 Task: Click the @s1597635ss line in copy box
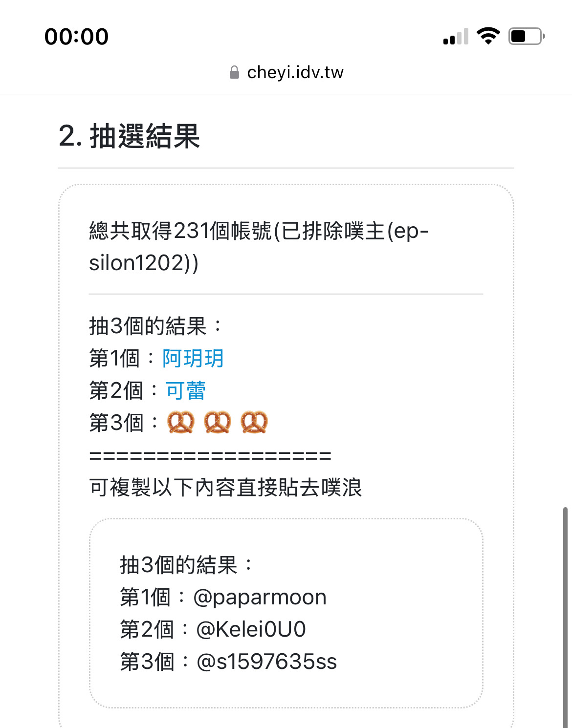coord(229,662)
